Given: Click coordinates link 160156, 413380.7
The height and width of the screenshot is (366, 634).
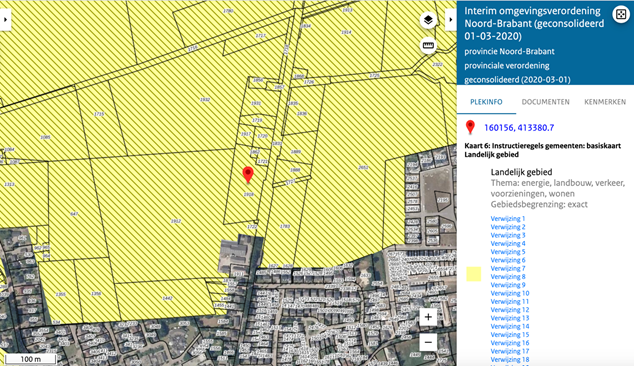Looking at the screenshot, I should tap(519, 128).
